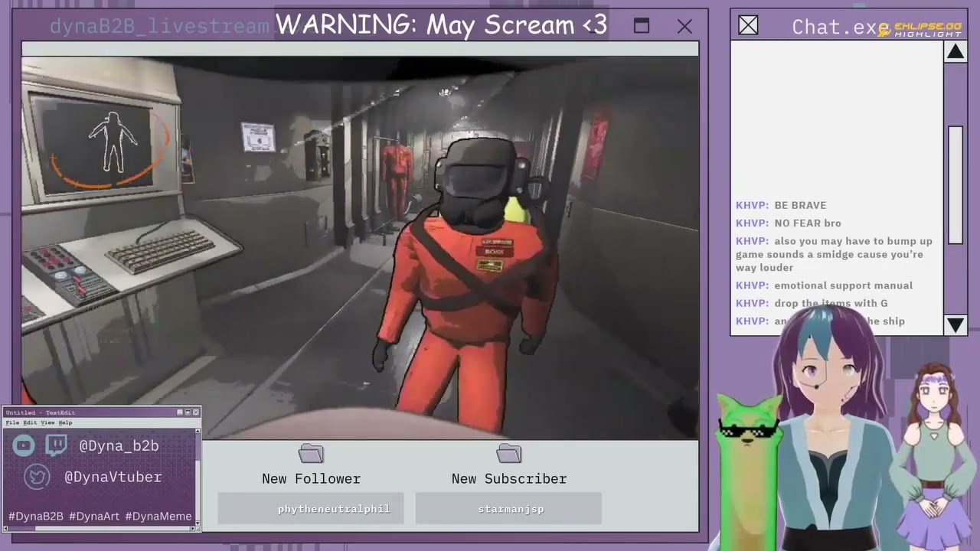Open the New Subscriber folder icon
This screenshot has height=551, width=980.
click(x=508, y=454)
